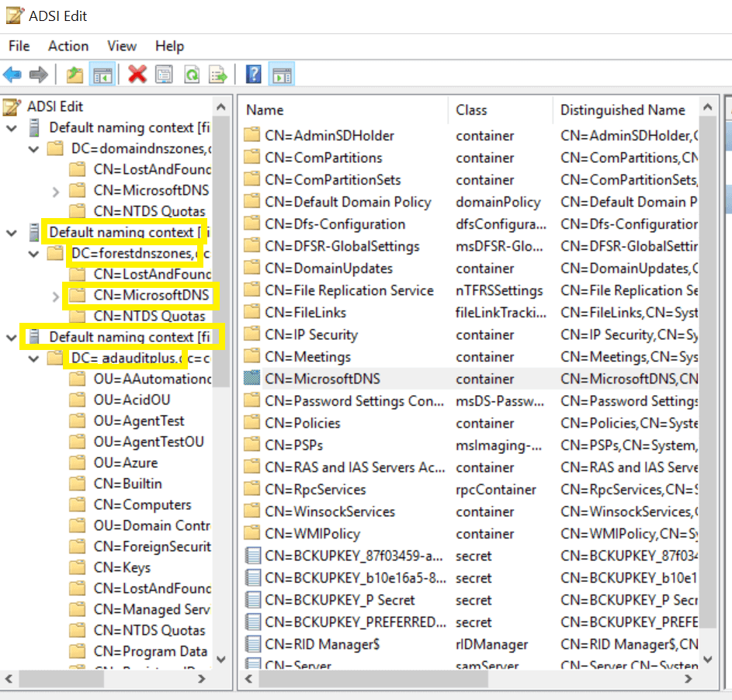732x700 pixels.
Task: Expand CN=MicrosoftDNS under forestdnszones
Action: (56, 296)
